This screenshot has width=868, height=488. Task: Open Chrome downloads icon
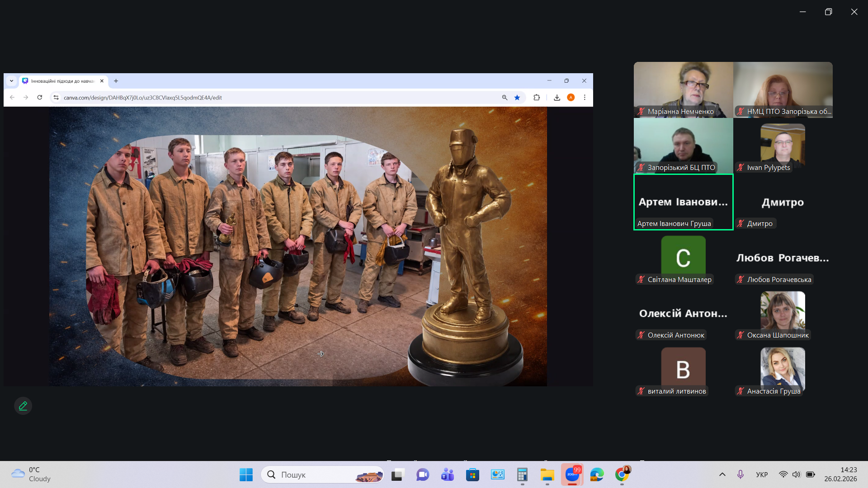coord(557,98)
